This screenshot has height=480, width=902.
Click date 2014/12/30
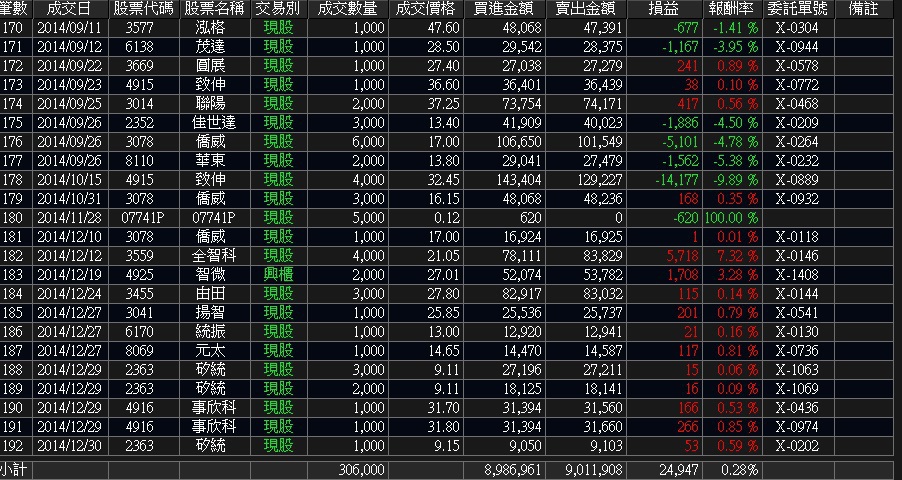coord(70,445)
